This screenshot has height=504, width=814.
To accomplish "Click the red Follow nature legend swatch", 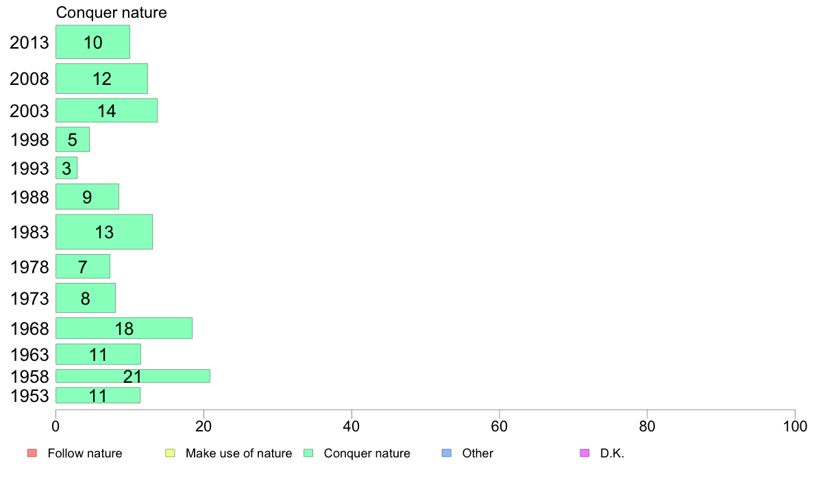I will tap(32, 453).
